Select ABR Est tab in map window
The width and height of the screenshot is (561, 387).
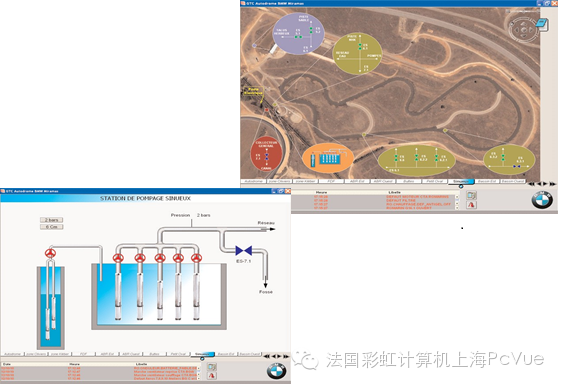coord(357,181)
